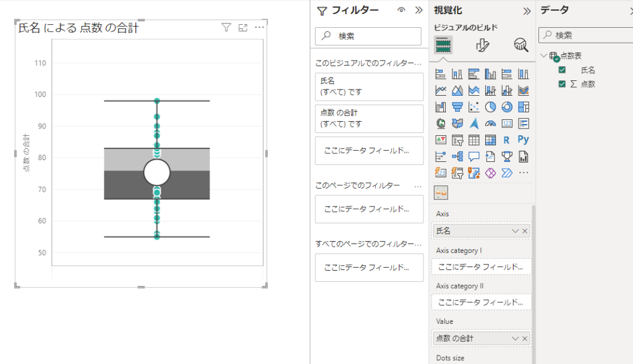Select the donut chart visual icon

pos(507,107)
